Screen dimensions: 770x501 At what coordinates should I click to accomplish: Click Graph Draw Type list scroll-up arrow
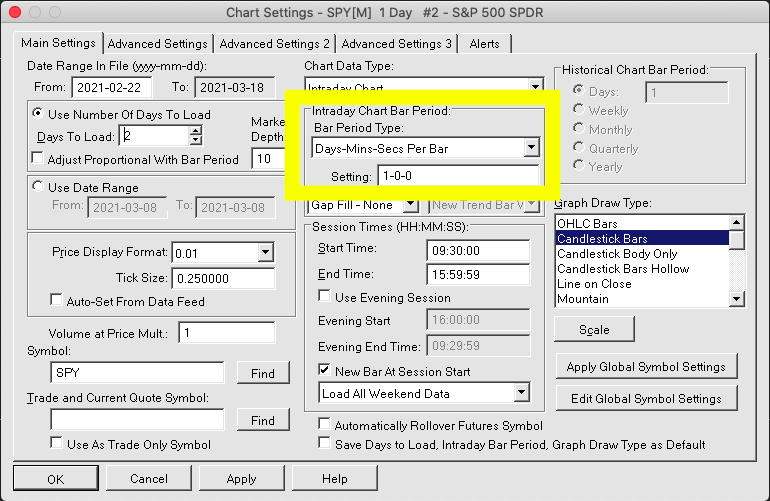tap(736, 223)
